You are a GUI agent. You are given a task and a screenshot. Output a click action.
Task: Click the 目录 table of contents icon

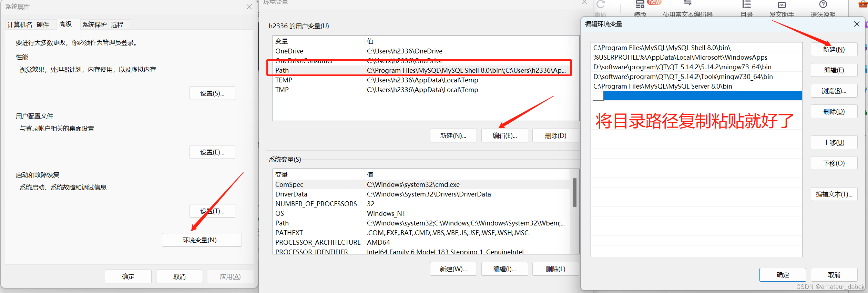[746, 5]
